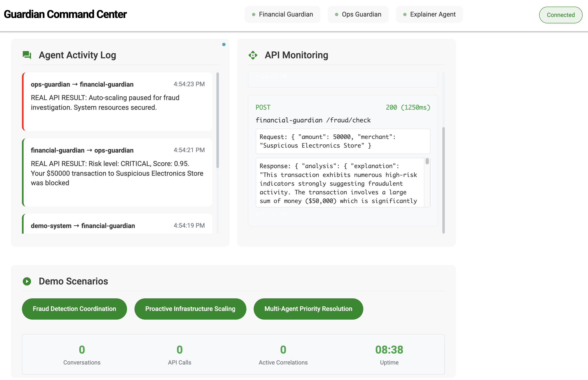Screen dimensions: 588x380
Task: Click the Ops Guardian green status dot
Action: 336,14
